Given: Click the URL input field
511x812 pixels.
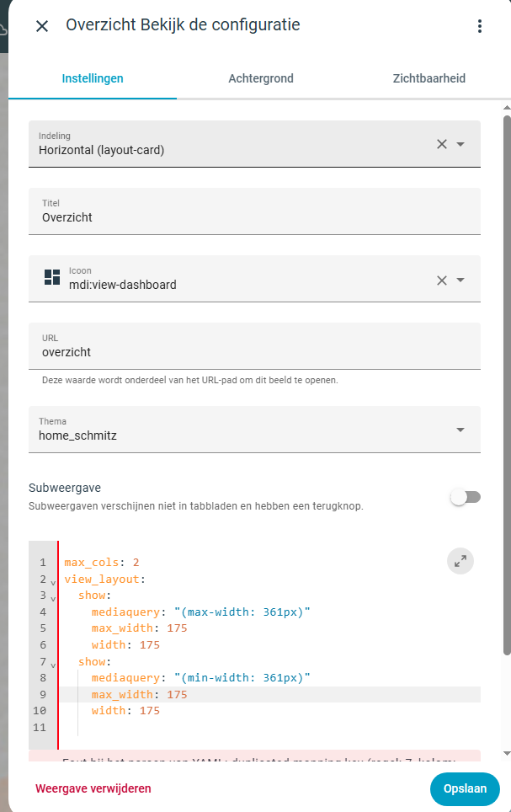Looking at the screenshot, I should click(253, 352).
